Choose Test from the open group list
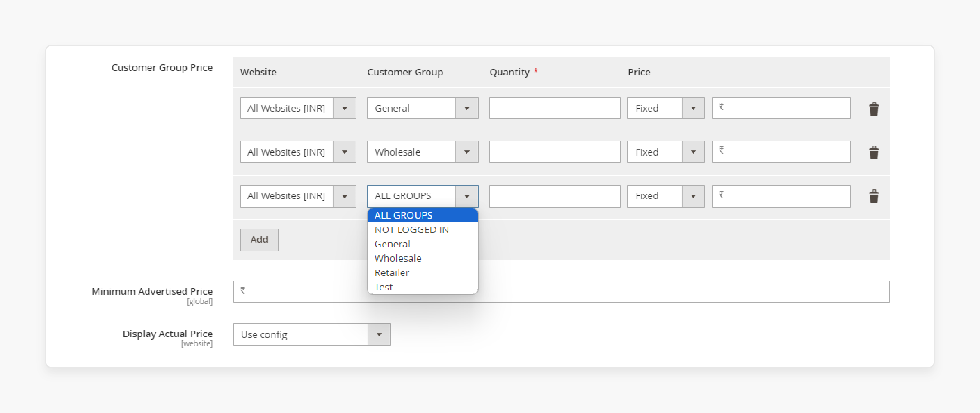 point(423,287)
